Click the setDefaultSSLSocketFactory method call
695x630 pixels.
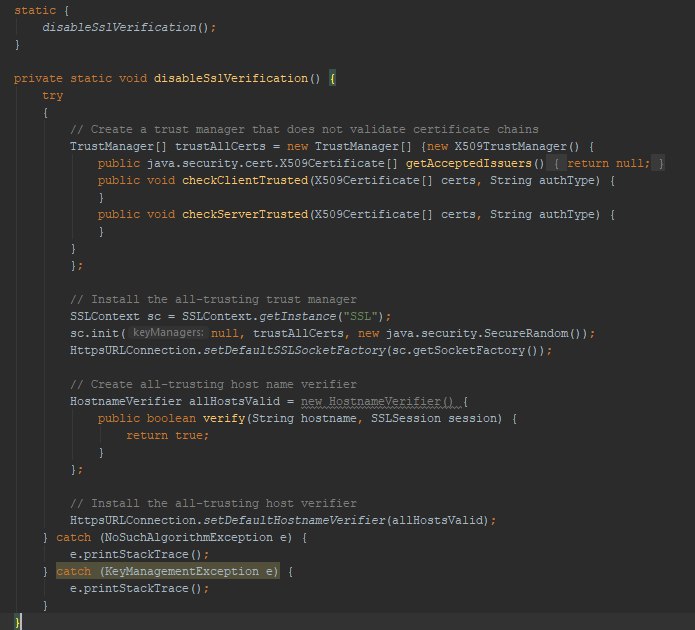[x=295, y=351]
